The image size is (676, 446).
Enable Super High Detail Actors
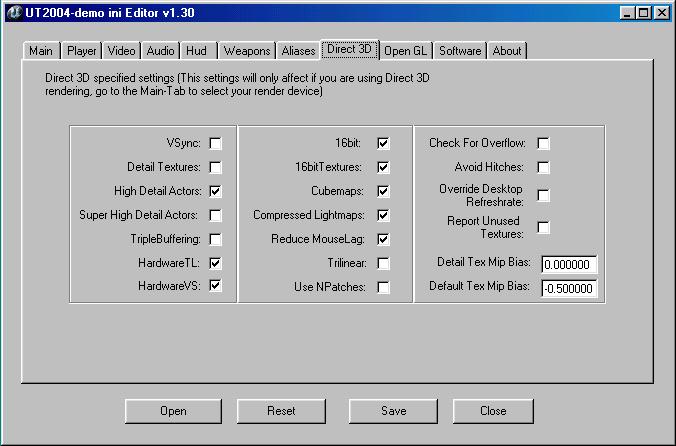tap(215, 215)
